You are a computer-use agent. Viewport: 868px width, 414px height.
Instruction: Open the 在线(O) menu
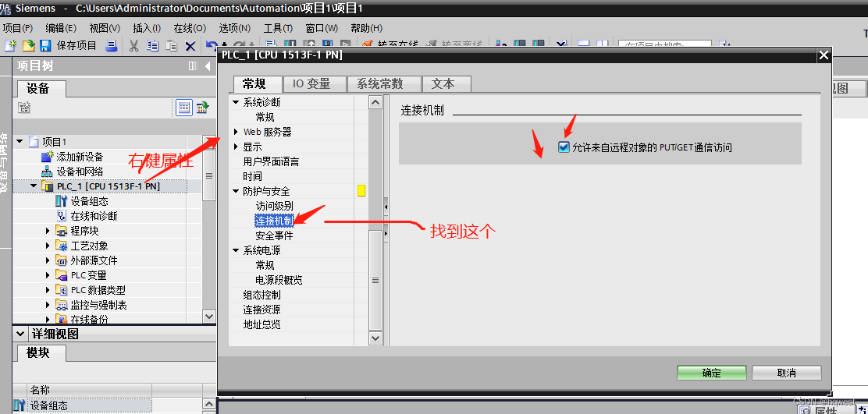190,28
